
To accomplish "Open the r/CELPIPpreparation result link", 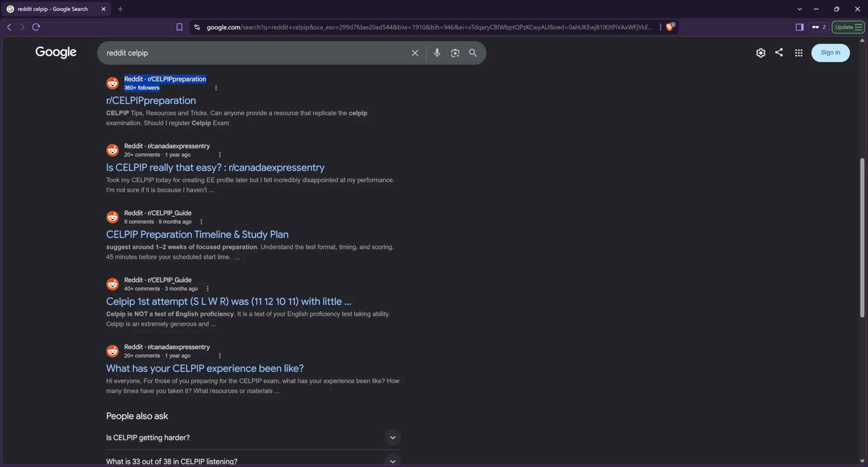I will pyautogui.click(x=151, y=100).
